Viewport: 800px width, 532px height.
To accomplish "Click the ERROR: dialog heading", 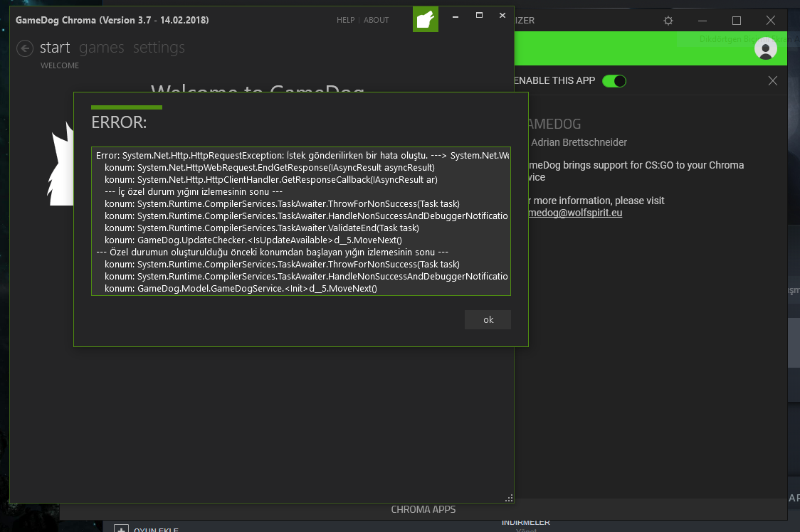I will tap(119, 122).
